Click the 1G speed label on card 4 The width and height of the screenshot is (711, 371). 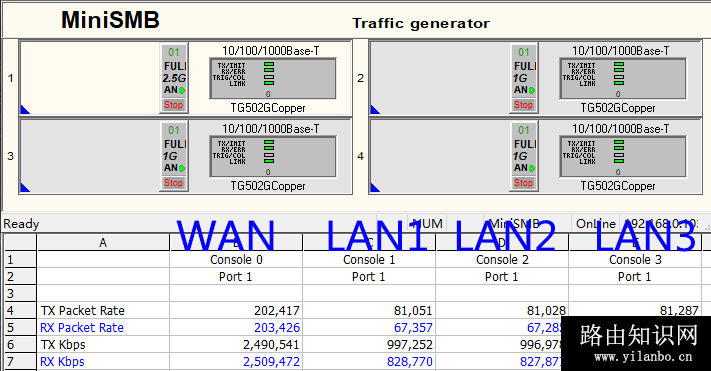pos(520,156)
